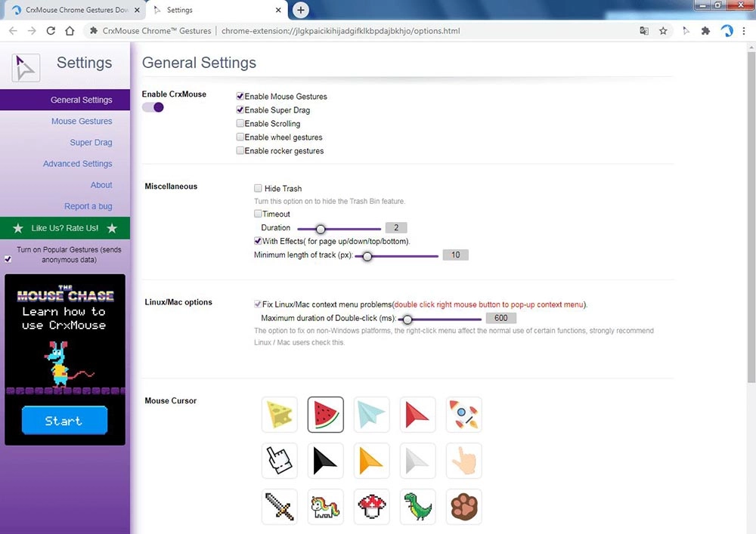The height and width of the screenshot is (534, 756).
Task: Click Like Us? Rate Us! banner
Action: 65,228
